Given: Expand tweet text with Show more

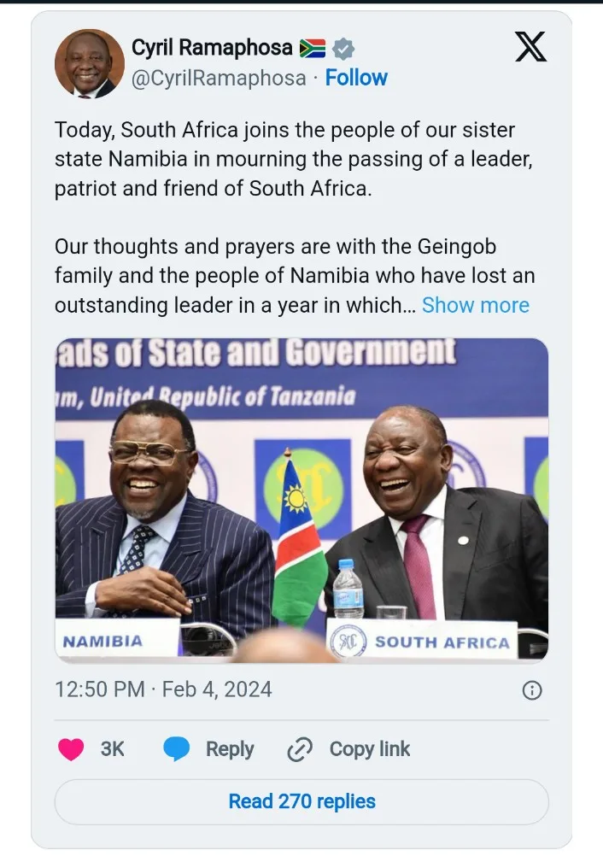Looking at the screenshot, I should pos(476,305).
